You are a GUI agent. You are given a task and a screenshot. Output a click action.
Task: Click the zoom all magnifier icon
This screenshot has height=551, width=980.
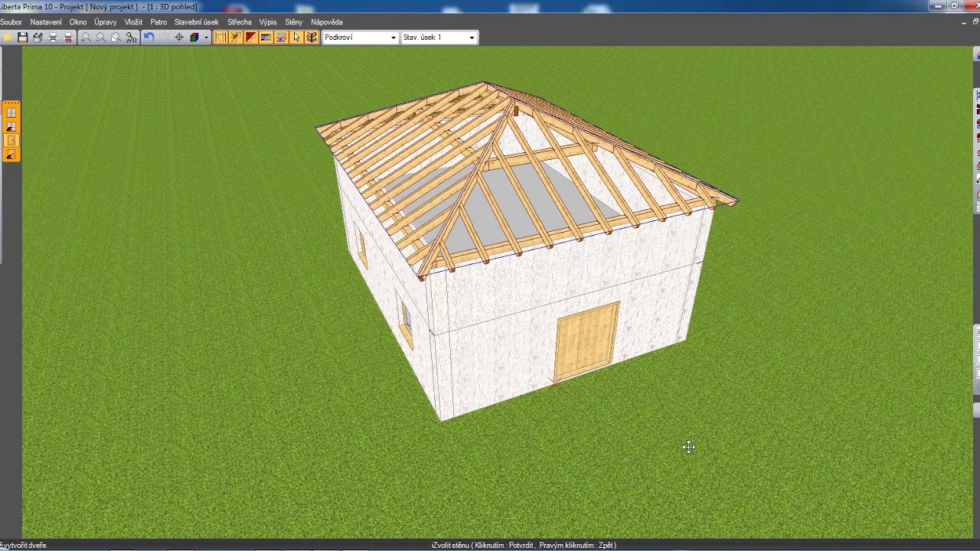pos(132,37)
